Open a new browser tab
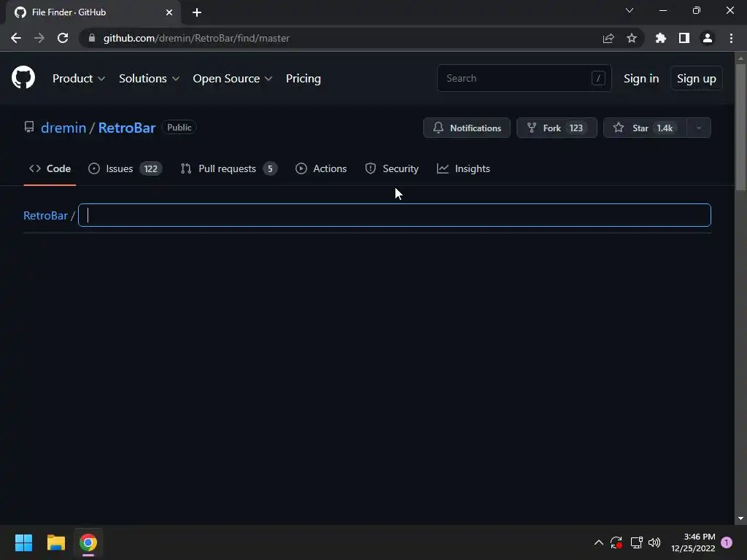Image resolution: width=747 pixels, height=560 pixels. (197, 12)
